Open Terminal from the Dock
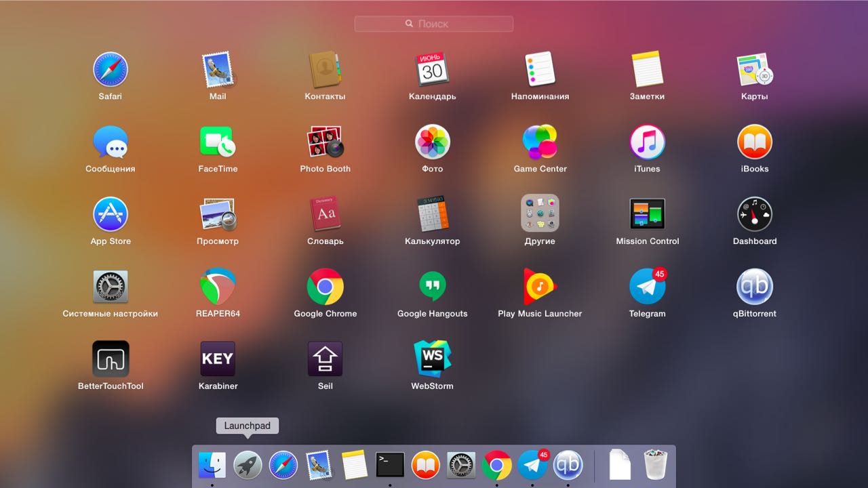The width and height of the screenshot is (868, 488). (390, 465)
